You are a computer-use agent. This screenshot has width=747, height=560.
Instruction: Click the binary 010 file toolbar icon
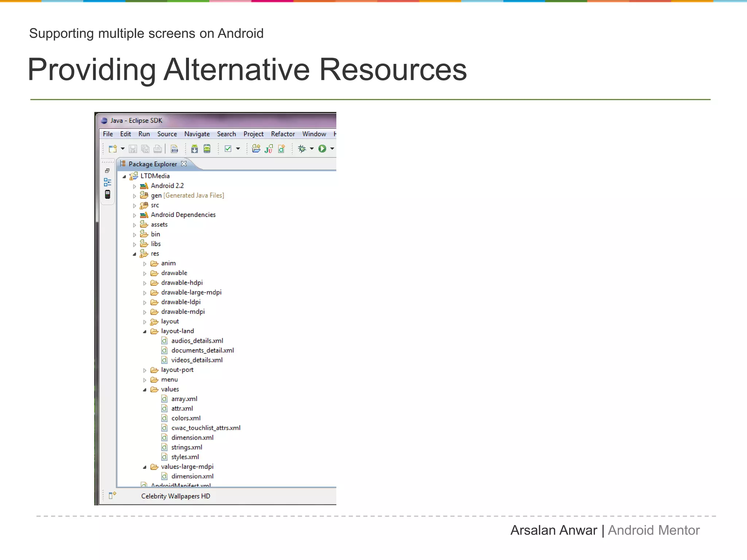tap(174, 149)
